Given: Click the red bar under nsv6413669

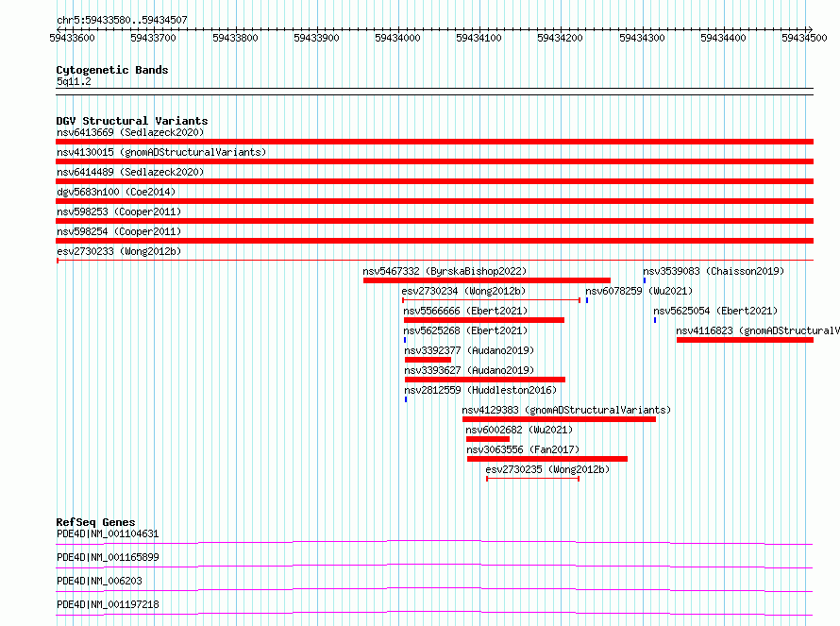Looking at the screenshot, I should pos(434,142).
